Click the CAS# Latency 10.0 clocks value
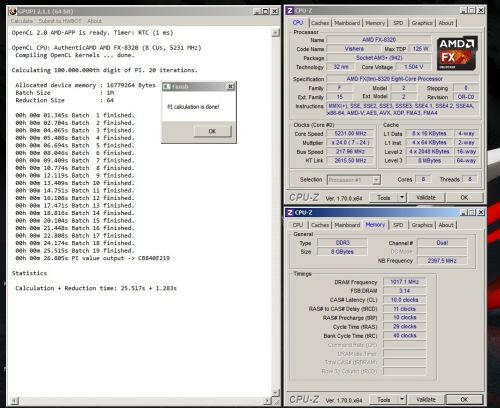 click(x=404, y=300)
